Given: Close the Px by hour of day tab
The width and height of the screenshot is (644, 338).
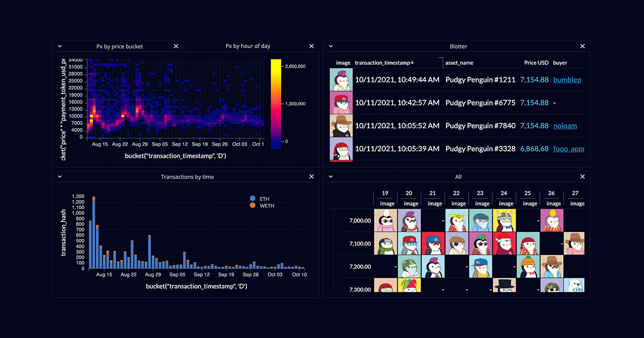Looking at the screenshot, I should [x=312, y=46].
